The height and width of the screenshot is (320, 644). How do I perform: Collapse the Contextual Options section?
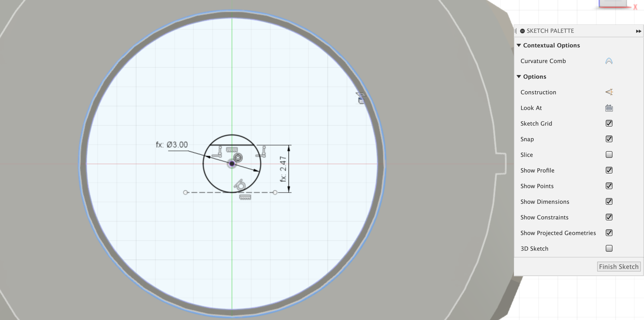coord(519,45)
